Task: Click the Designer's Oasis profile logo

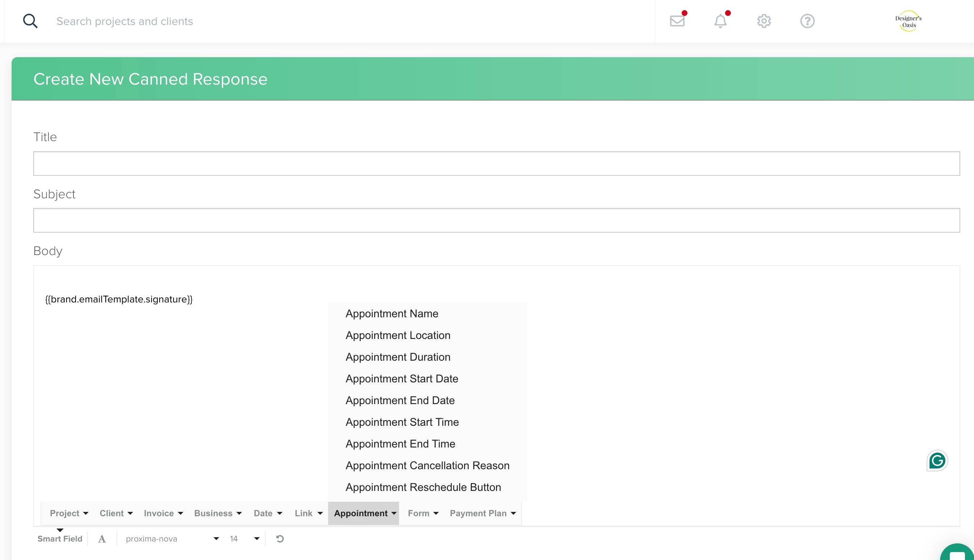Action: pos(908,21)
